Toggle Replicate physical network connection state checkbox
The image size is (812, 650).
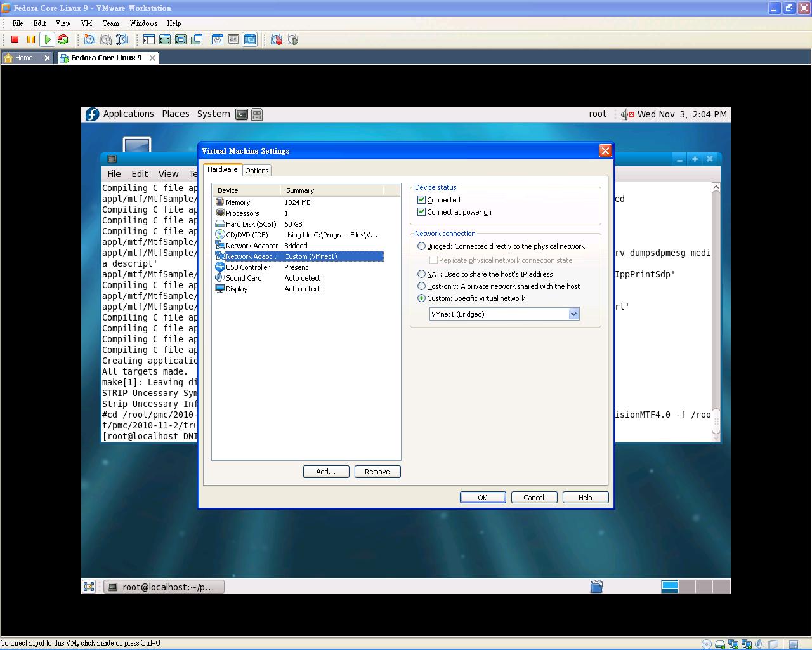pyautogui.click(x=433, y=260)
